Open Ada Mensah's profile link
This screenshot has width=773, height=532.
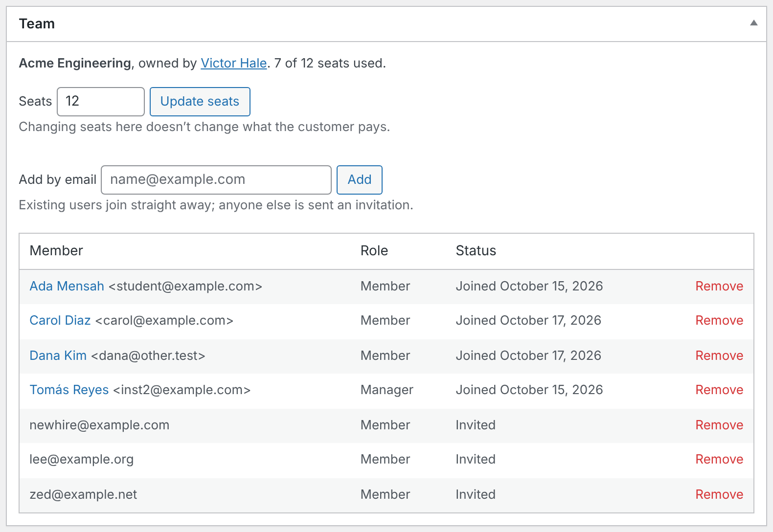coord(67,286)
